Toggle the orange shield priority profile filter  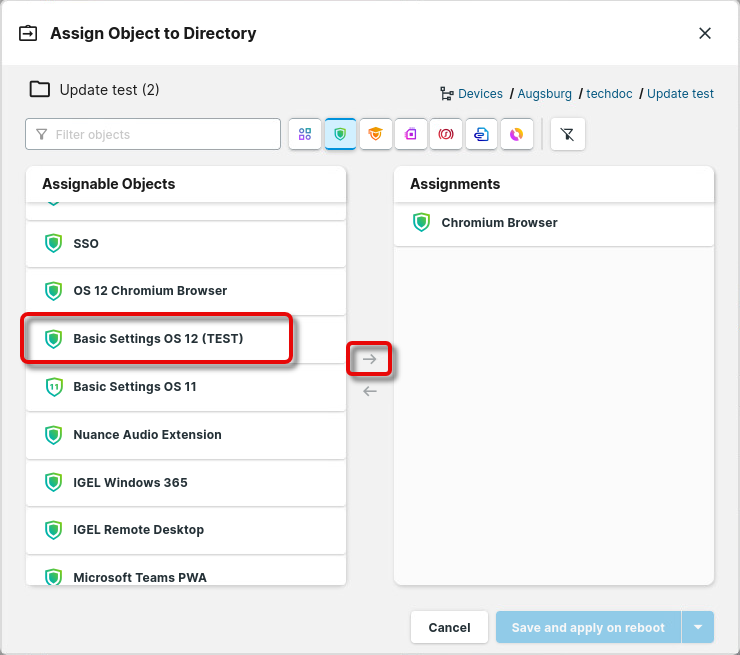pos(376,134)
